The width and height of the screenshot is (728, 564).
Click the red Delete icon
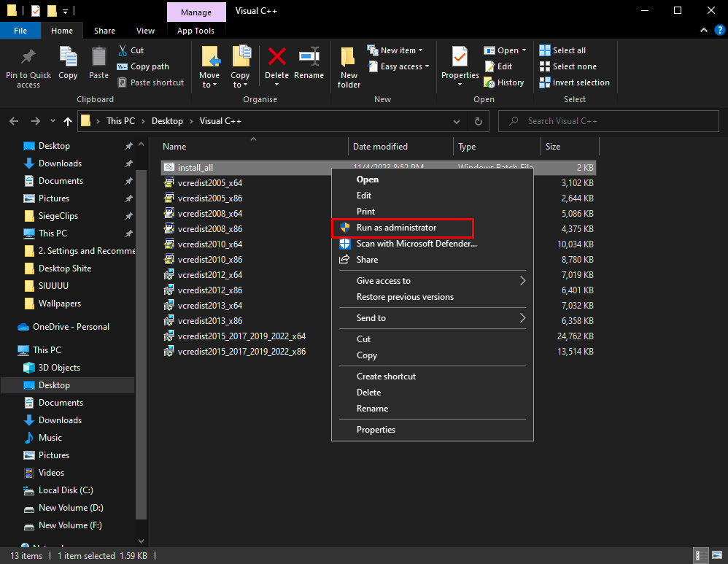(x=276, y=57)
